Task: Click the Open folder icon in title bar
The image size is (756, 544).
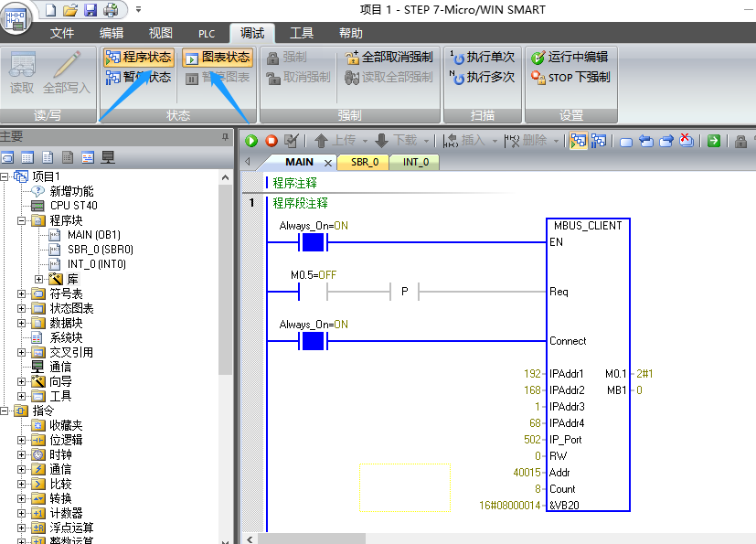Action: [x=71, y=10]
